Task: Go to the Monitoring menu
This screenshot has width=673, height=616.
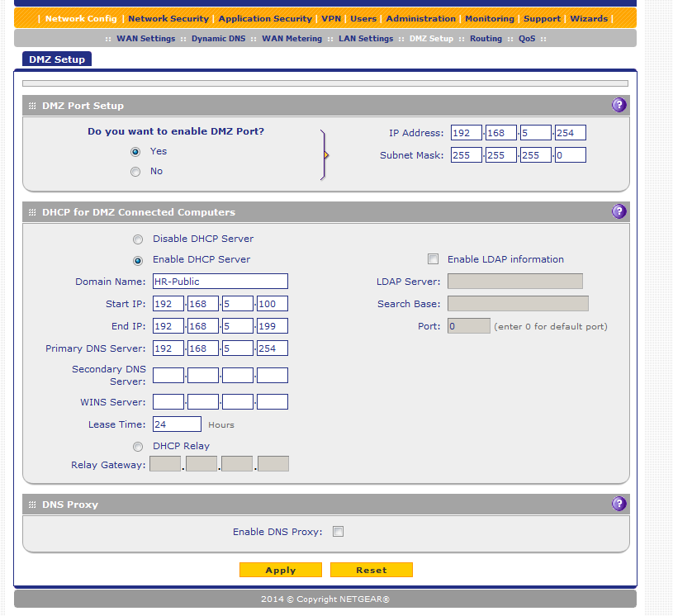Action: point(489,18)
